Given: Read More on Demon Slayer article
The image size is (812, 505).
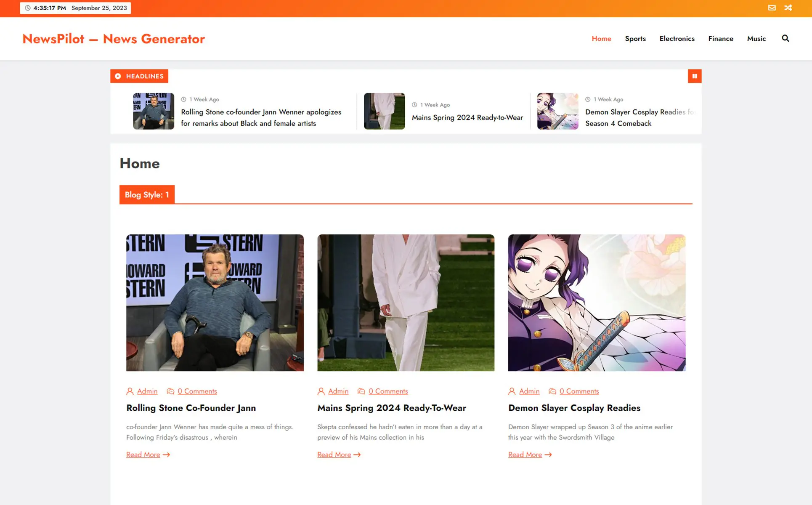Looking at the screenshot, I should [x=525, y=455].
